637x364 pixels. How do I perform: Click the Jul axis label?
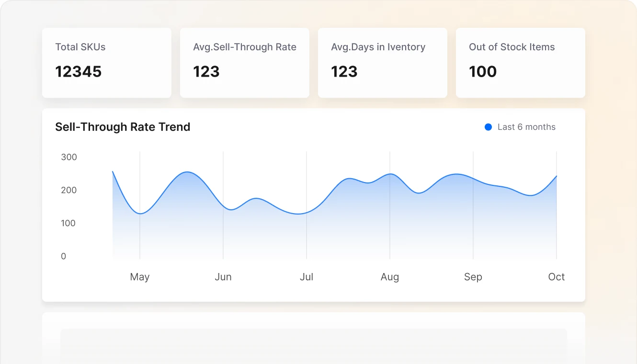click(307, 277)
